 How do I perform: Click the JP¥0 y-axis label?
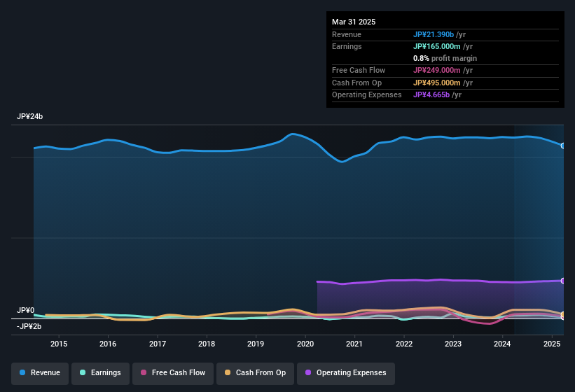click(25, 310)
